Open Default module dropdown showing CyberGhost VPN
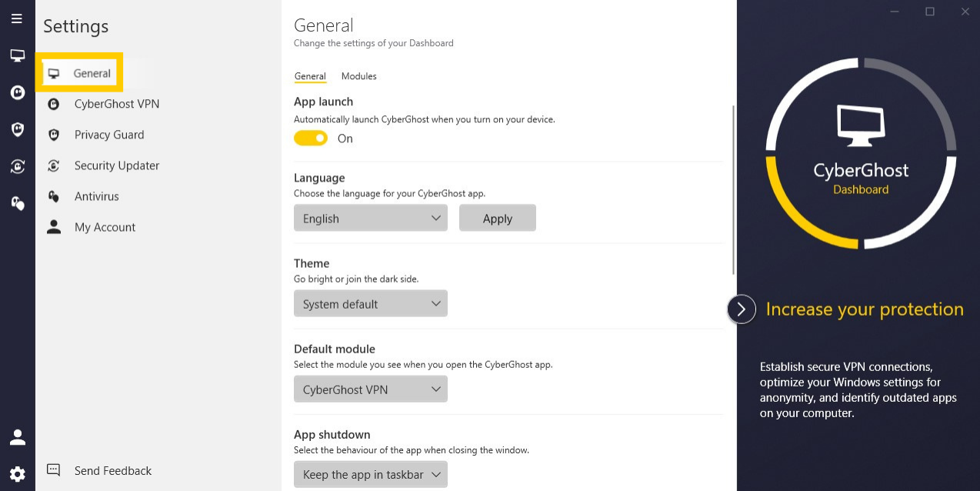 371,389
